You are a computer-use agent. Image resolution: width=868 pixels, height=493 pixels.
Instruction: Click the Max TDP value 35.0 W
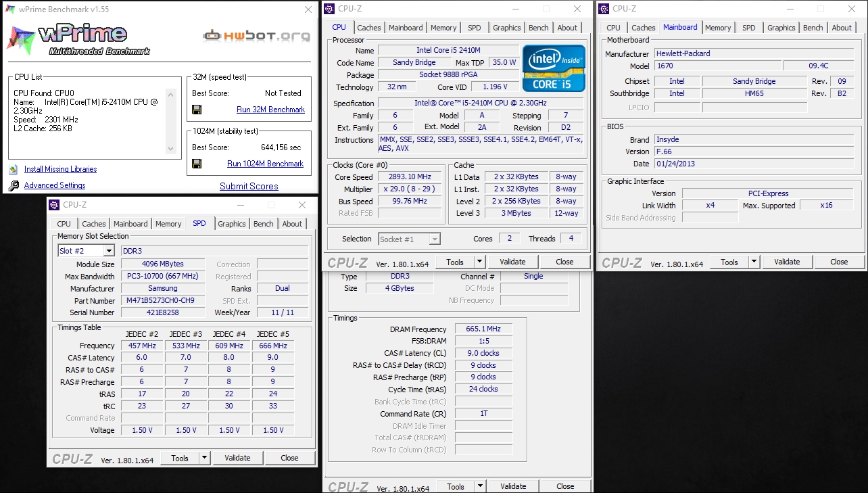tap(504, 62)
